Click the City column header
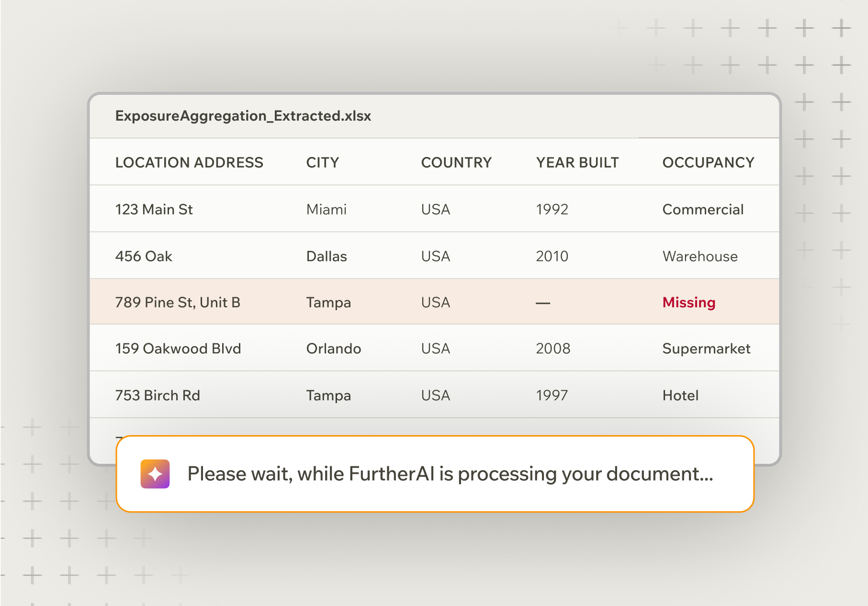 pyautogui.click(x=322, y=163)
